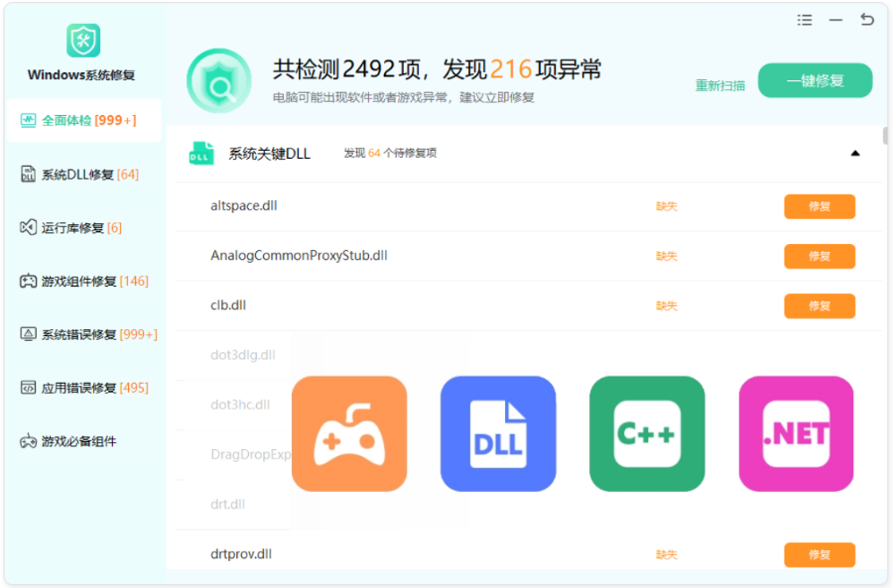Click 修复 next to clb.dll
The height and width of the screenshot is (588, 893).
[820, 305]
